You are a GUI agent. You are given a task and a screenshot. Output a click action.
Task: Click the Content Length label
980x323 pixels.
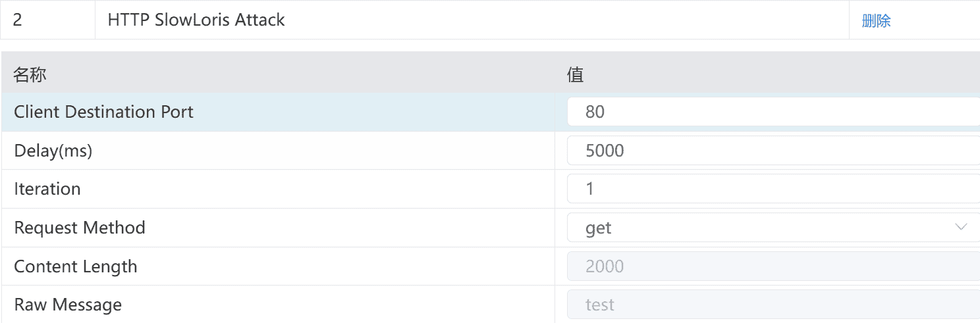(x=76, y=266)
